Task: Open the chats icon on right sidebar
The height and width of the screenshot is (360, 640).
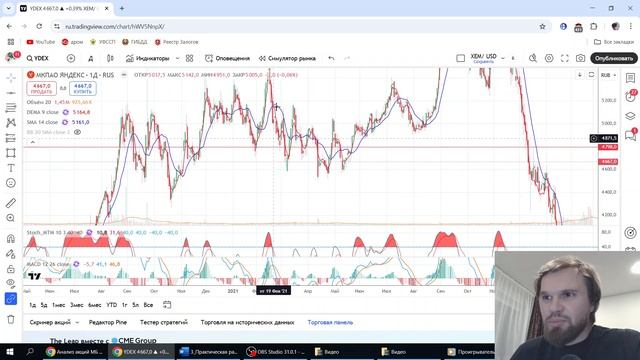Action: coord(631,135)
